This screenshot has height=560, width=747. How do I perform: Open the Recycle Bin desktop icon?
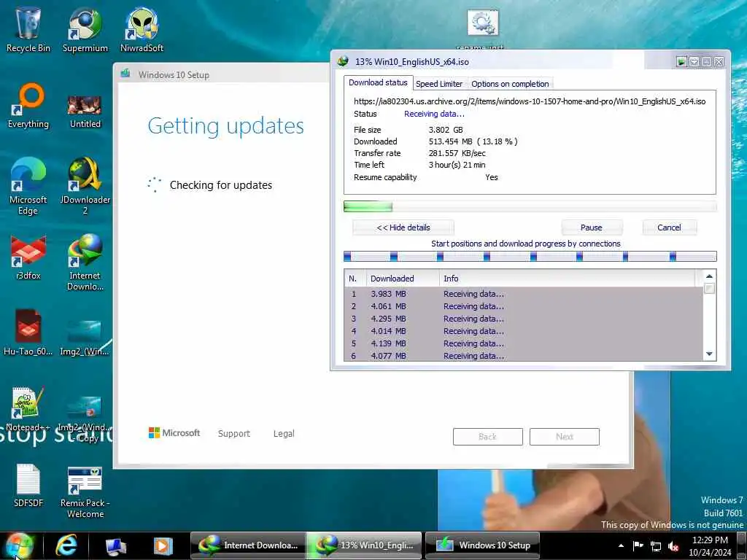click(x=28, y=29)
